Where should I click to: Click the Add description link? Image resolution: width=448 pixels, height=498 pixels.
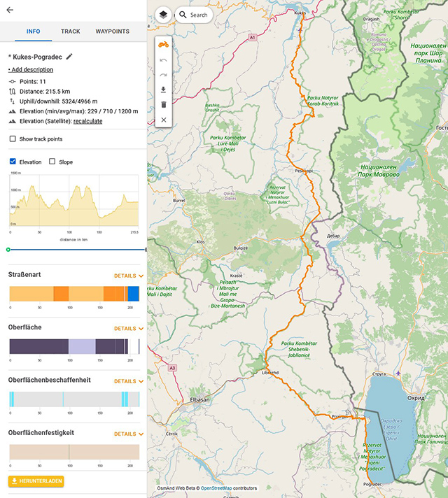(31, 70)
